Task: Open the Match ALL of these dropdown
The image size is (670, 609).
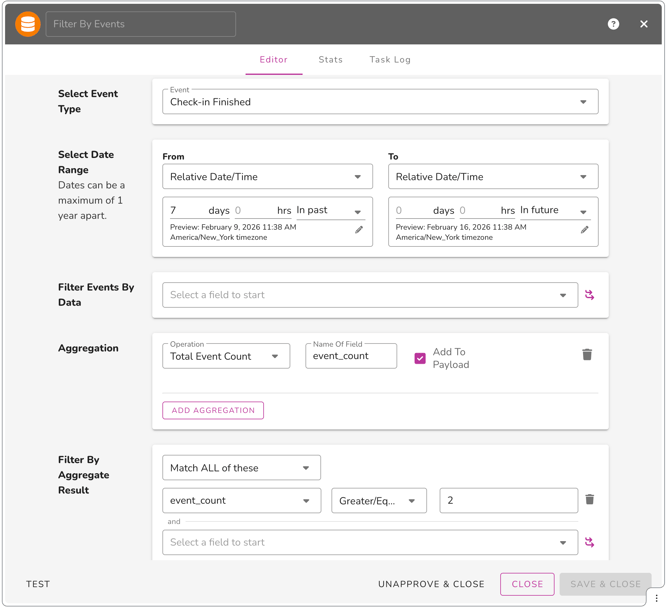Action: coord(241,468)
